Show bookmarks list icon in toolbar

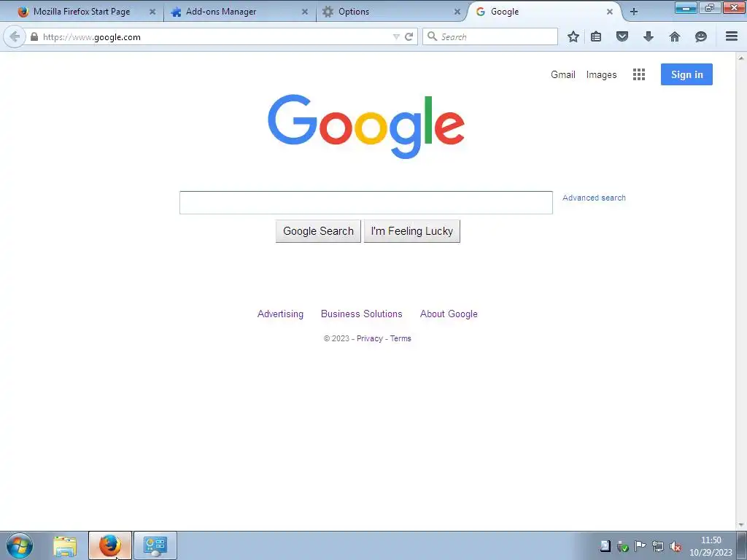click(x=596, y=36)
